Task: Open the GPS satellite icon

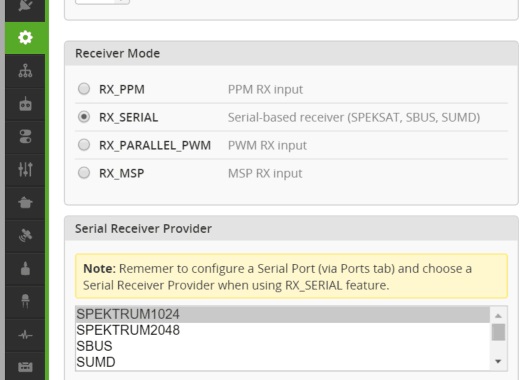Action: (x=25, y=235)
